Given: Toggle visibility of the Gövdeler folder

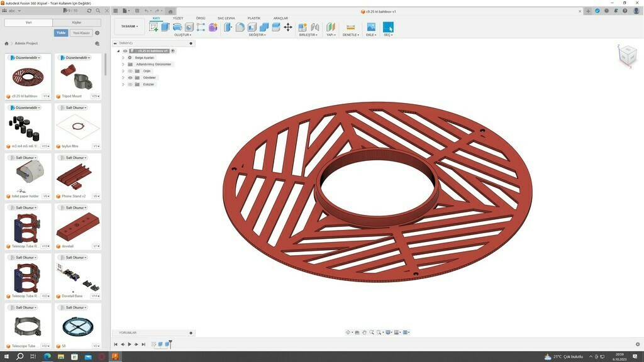Looking at the screenshot, I should click(x=131, y=77).
